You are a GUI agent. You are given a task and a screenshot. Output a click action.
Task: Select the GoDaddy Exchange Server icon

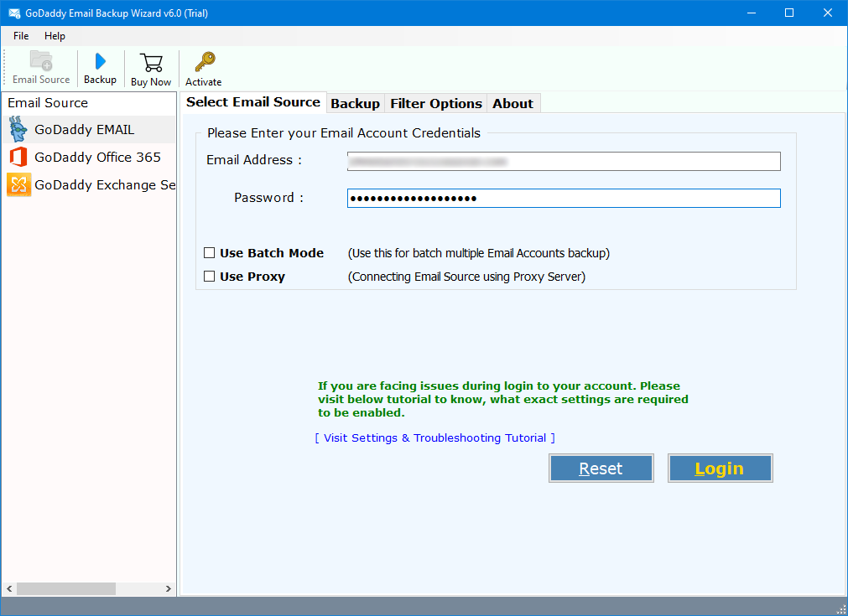click(19, 184)
